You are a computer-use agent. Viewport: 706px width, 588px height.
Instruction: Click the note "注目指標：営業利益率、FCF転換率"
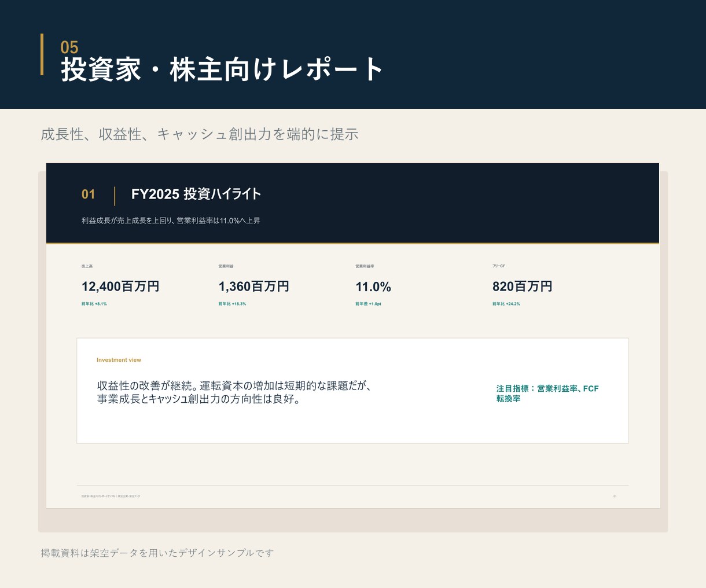[547, 394]
